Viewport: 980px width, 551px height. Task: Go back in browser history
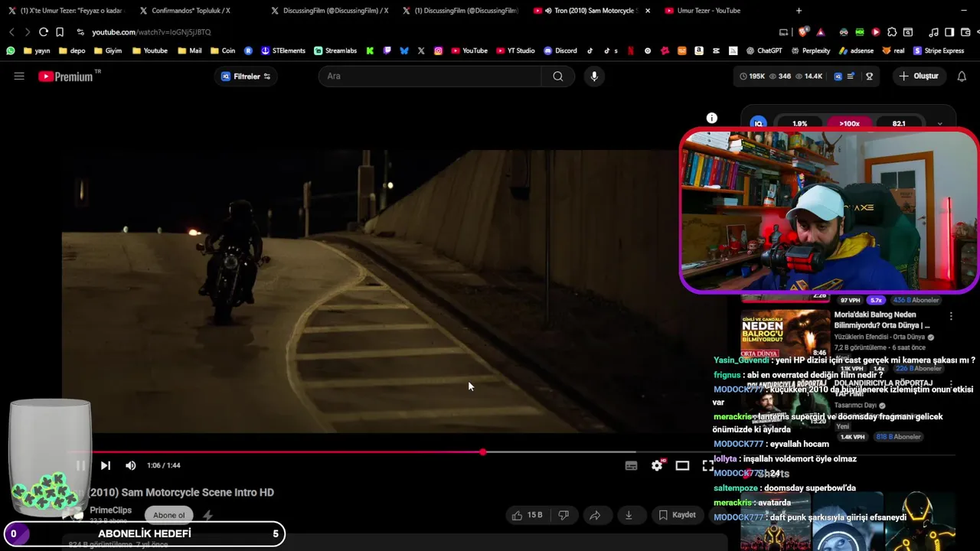[11, 32]
